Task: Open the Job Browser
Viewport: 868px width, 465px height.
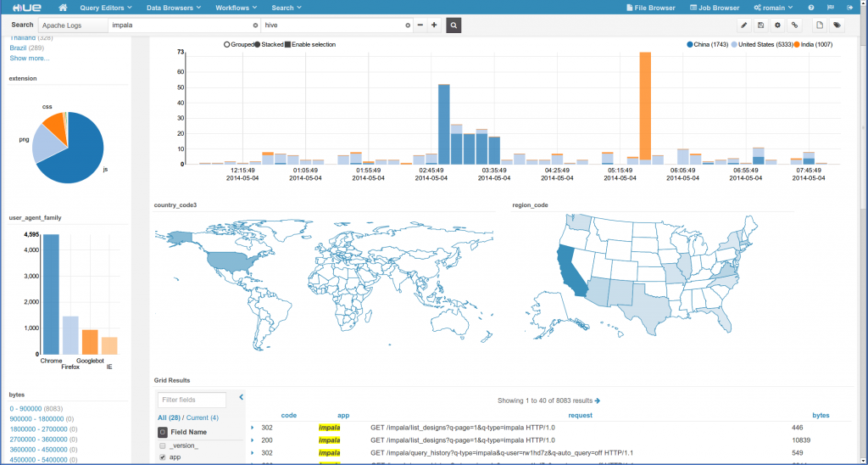Action: coord(712,8)
